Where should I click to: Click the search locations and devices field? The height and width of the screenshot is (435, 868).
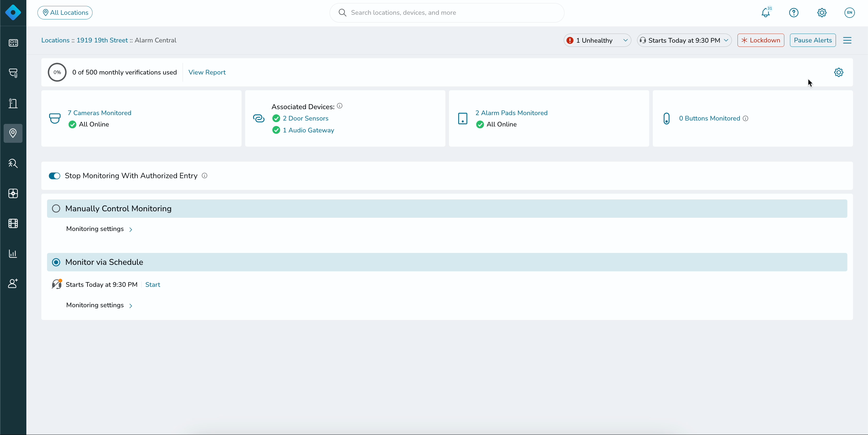(447, 13)
